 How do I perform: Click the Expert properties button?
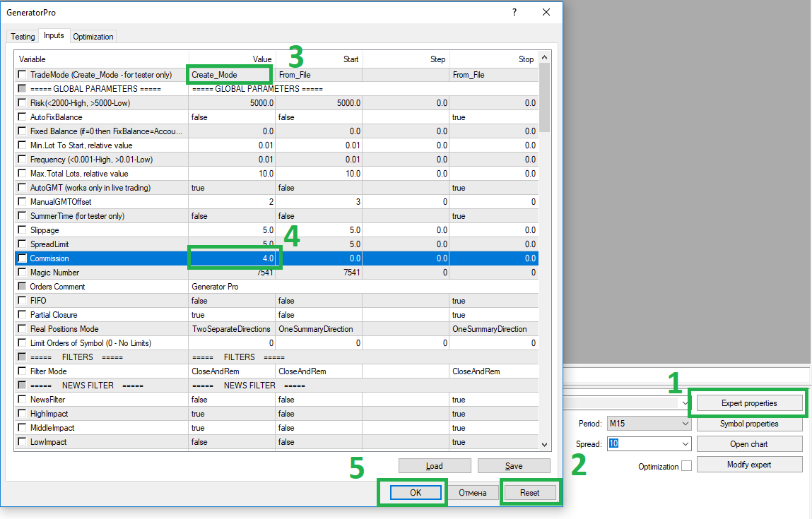click(x=749, y=403)
